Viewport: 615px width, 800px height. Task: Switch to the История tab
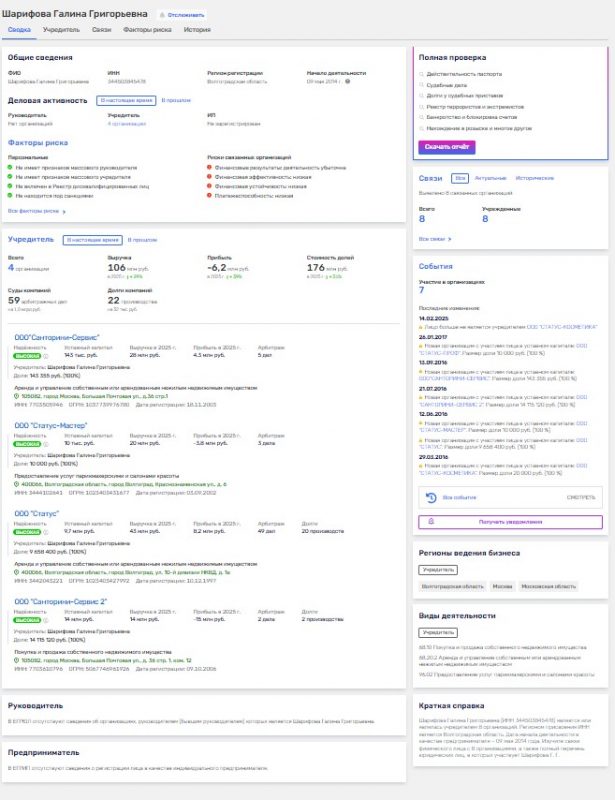coord(197,31)
